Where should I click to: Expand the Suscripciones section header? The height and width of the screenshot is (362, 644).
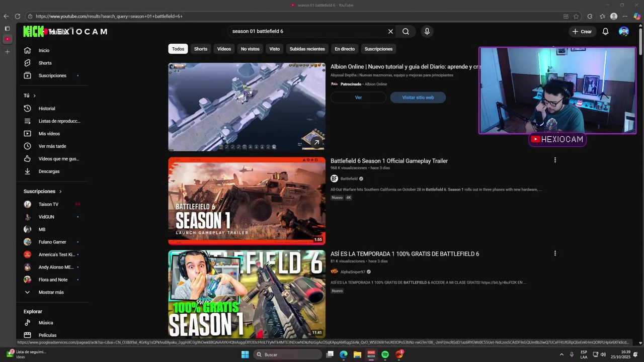43,192
